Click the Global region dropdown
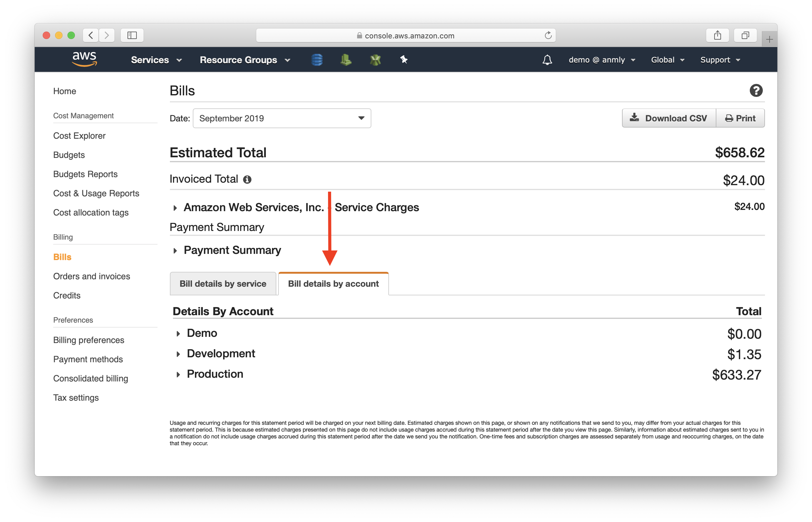Viewport: 812px width, 522px height. (x=667, y=59)
